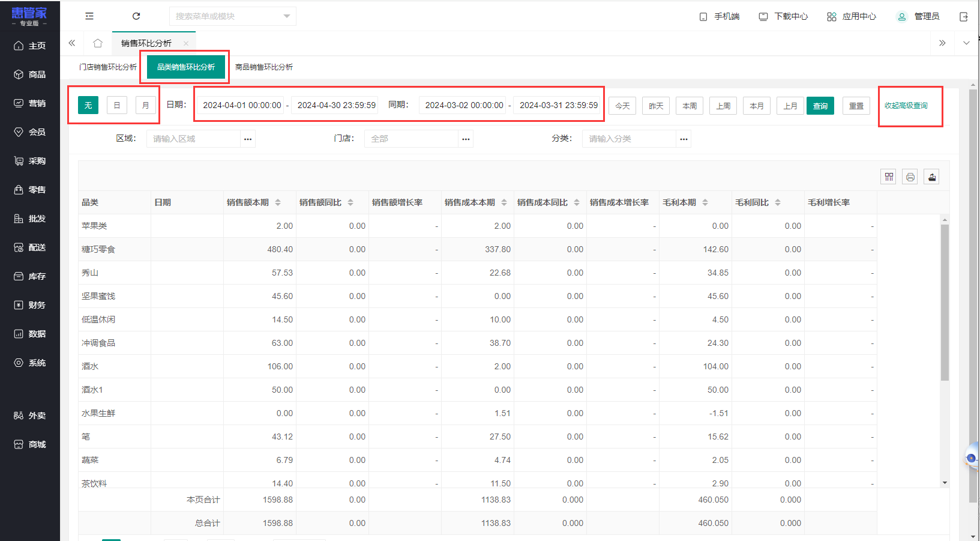Open the 营销 sidebar module
The height and width of the screenshot is (541, 980).
(30, 103)
